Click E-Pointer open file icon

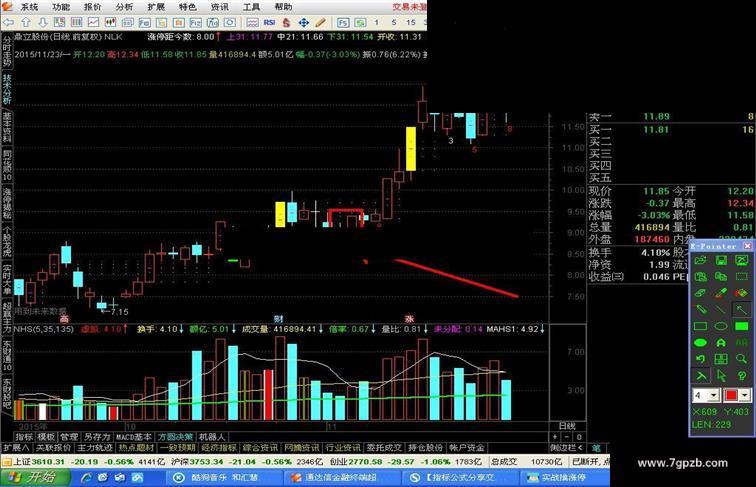click(x=701, y=260)
